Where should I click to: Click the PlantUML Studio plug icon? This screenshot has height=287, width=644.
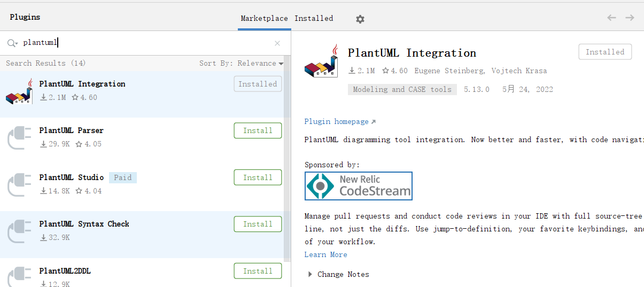tap(20, 184)
